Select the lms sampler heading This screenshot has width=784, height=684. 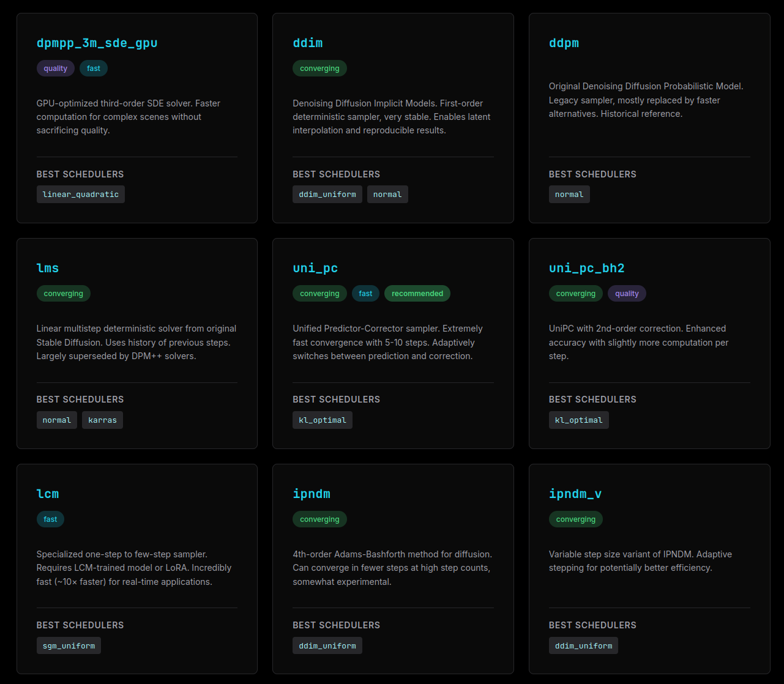[x=48, y=267]
